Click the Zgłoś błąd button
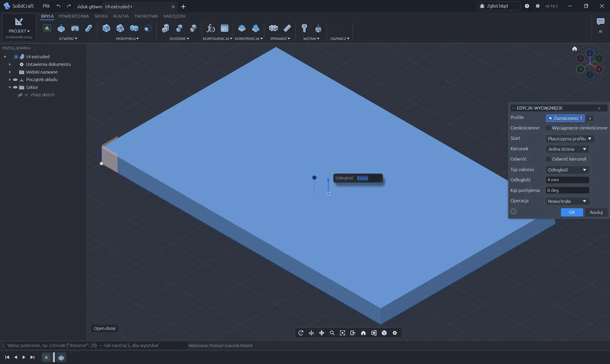610x364 pixels. coord(498,6)
